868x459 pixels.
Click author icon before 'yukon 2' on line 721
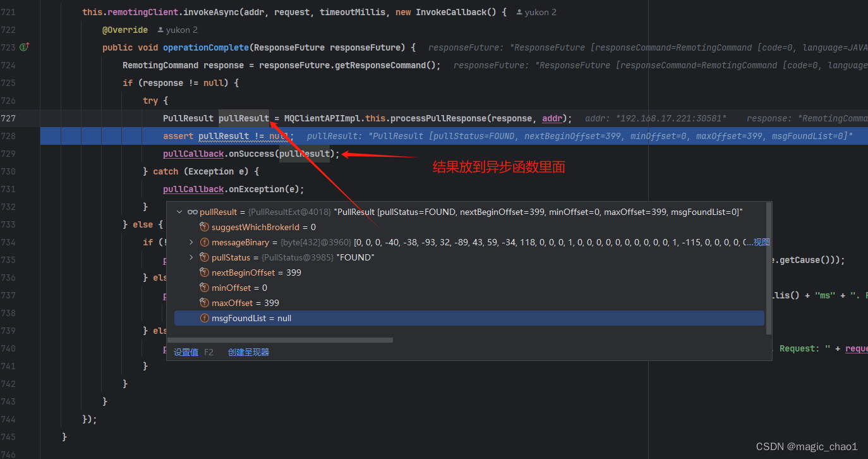pos(519,12)
